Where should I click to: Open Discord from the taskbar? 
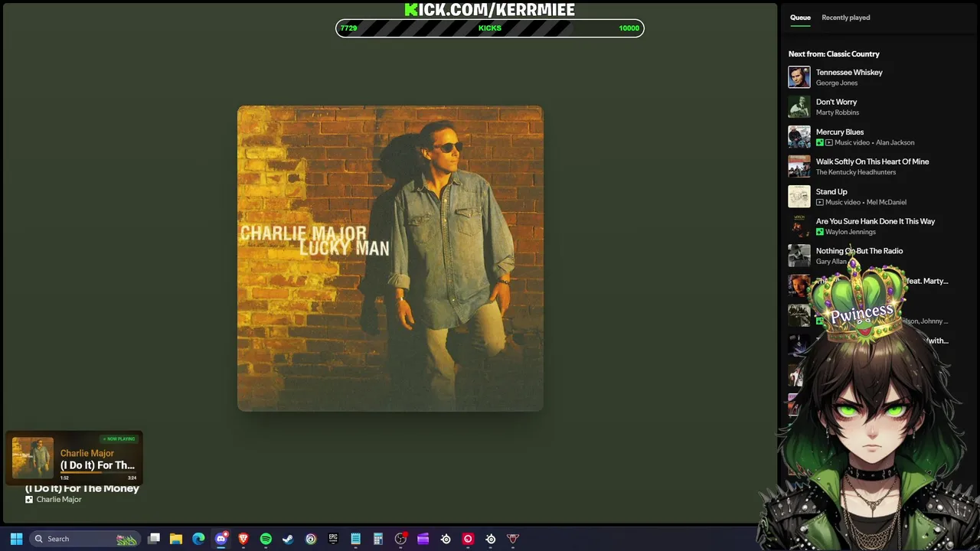tap(221, 539)
